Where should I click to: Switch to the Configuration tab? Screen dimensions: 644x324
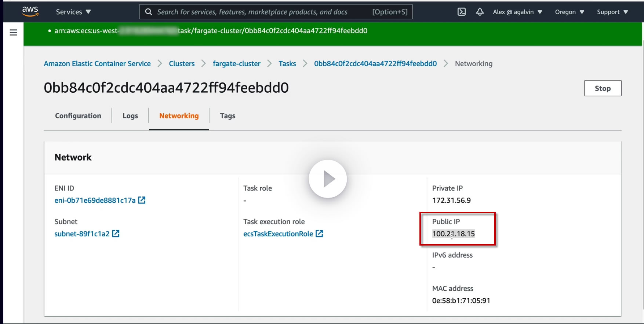pos(78,116)
